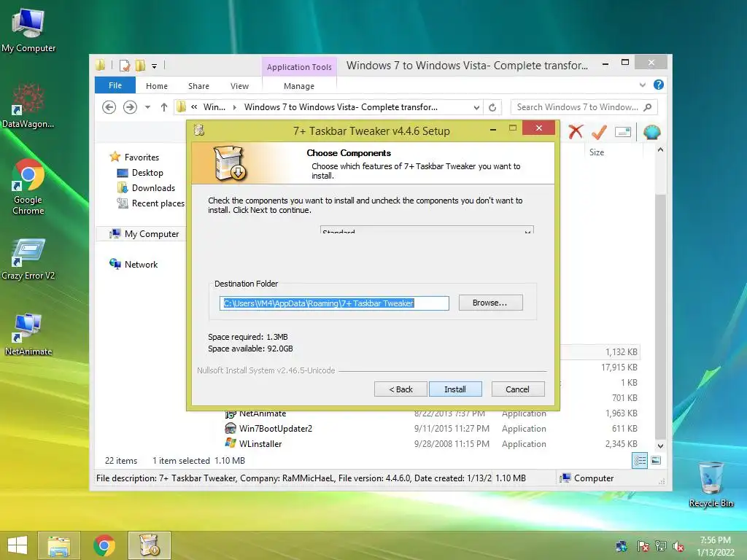Select the Win7BootUpdater2 file
Viewport: 747px width, 560px height.
coord(275,429)
